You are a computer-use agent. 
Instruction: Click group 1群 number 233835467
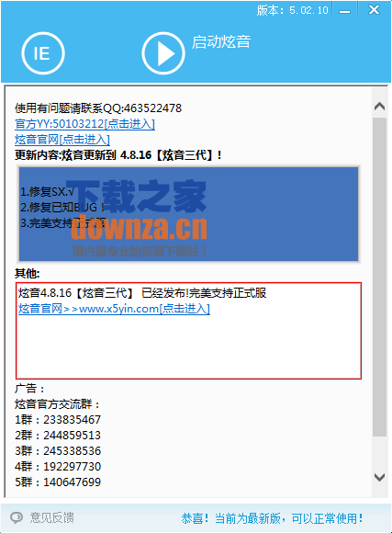58,419
